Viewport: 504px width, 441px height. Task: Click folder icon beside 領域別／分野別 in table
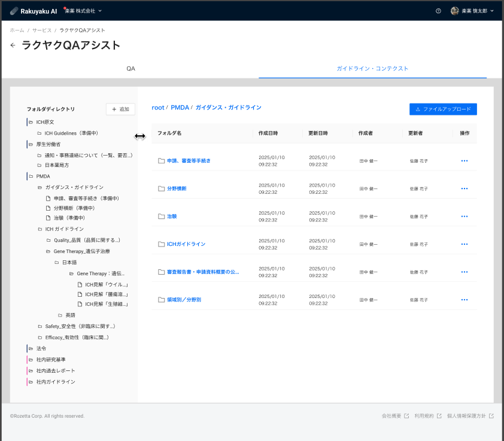tap(162, 300)
